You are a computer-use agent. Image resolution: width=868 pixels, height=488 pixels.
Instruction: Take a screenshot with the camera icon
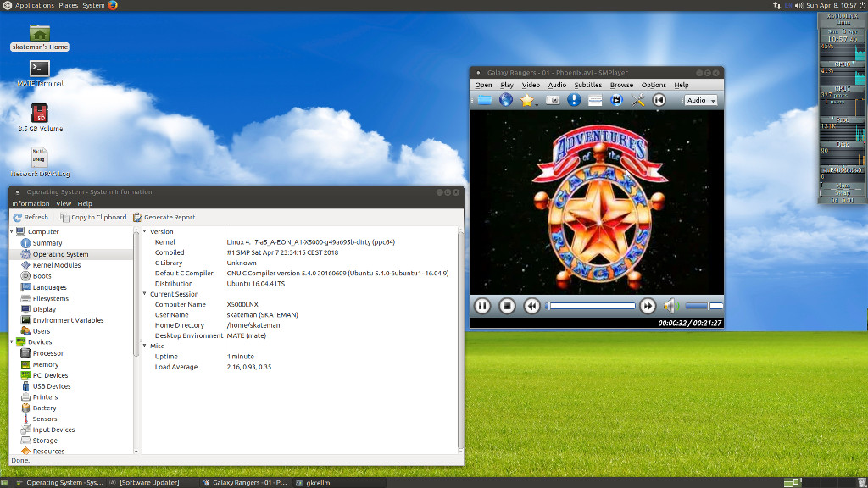point(552,100)
